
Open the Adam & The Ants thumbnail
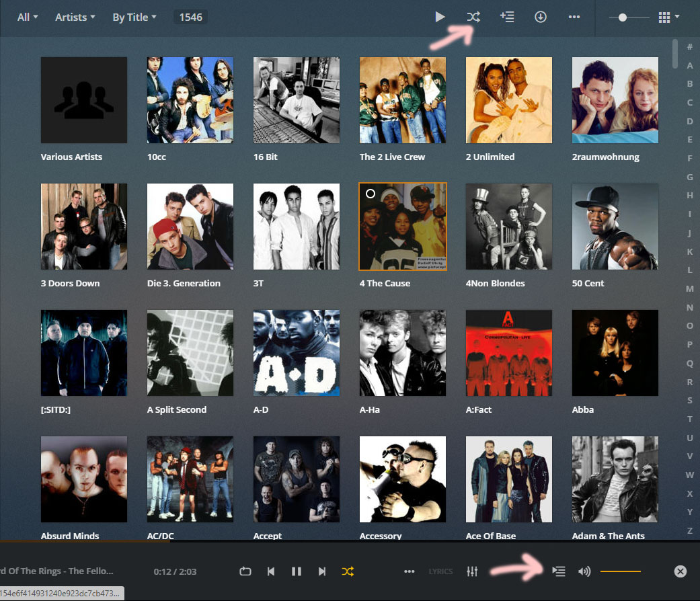pos(615,479)
